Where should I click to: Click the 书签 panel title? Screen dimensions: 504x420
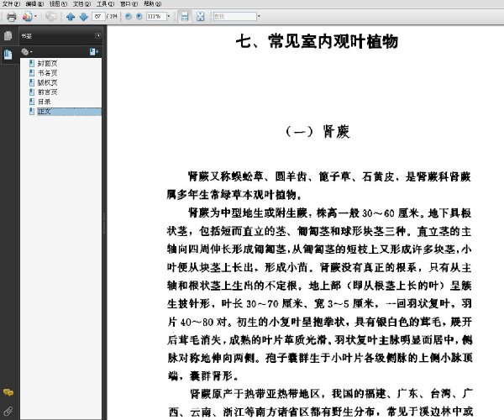tap(27, 36)
